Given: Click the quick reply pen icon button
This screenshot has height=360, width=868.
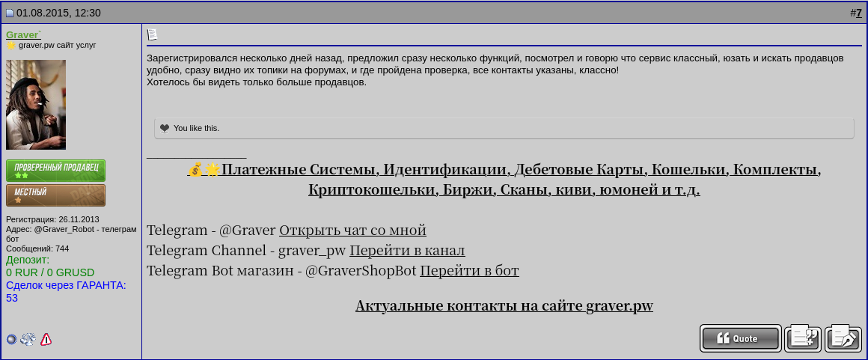Looking at the screenshot, I should click(843, 338).
